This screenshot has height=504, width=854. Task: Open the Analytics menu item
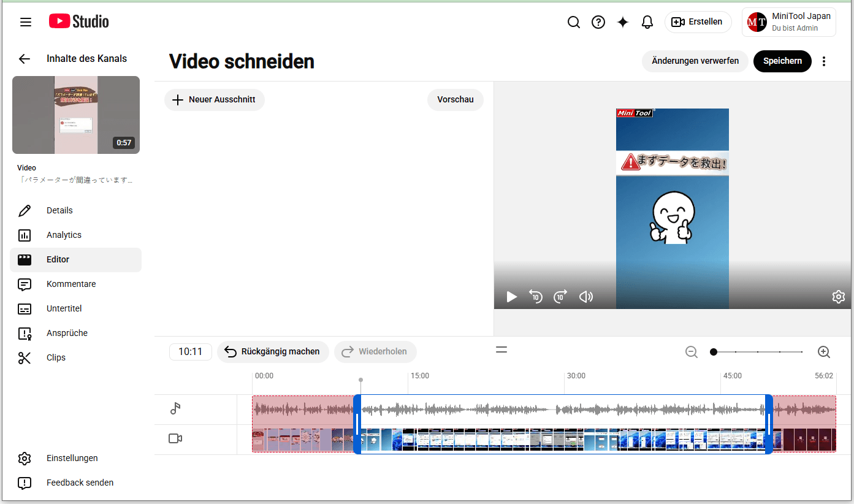click(x=76, y=235)
